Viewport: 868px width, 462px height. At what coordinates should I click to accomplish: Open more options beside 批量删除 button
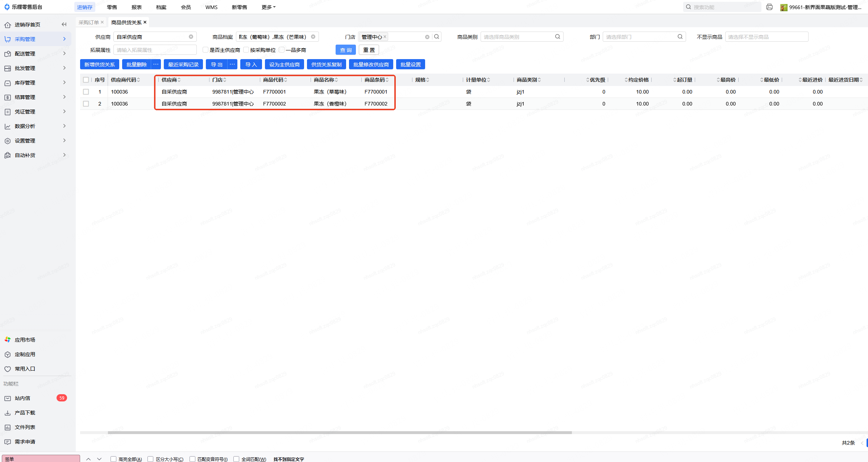[x=156, y=65]
